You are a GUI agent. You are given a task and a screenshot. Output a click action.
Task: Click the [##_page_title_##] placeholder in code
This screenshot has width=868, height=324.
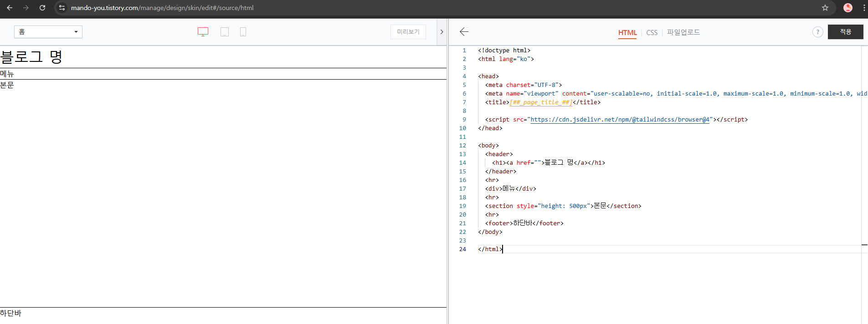coord(541,102)
